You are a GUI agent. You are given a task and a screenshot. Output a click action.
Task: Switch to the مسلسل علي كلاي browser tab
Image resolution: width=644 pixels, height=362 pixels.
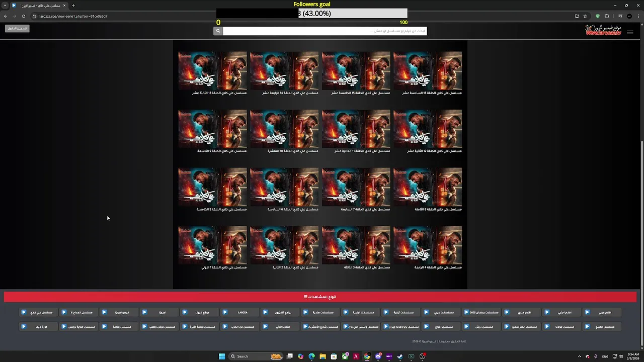point(39,6)
